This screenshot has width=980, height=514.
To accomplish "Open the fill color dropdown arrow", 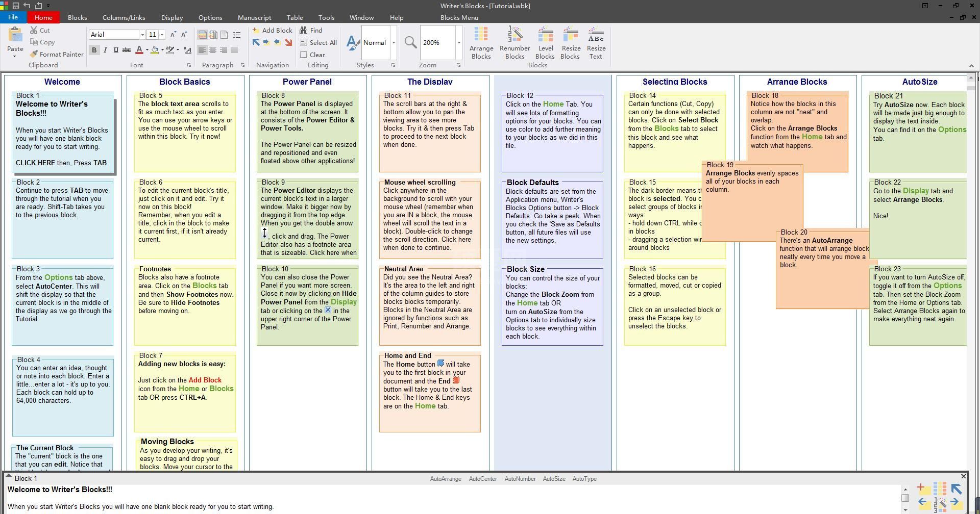I will point(162,50).
